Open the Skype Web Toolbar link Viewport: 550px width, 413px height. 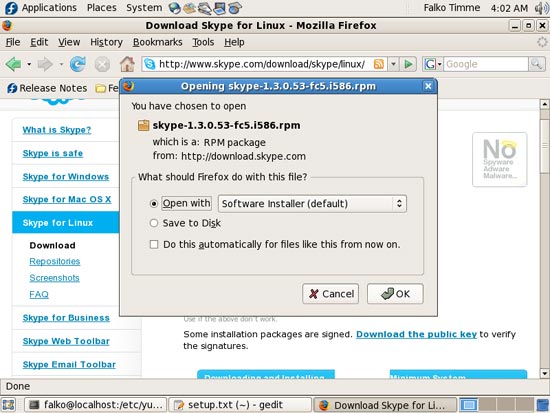(x=66, y=341)
